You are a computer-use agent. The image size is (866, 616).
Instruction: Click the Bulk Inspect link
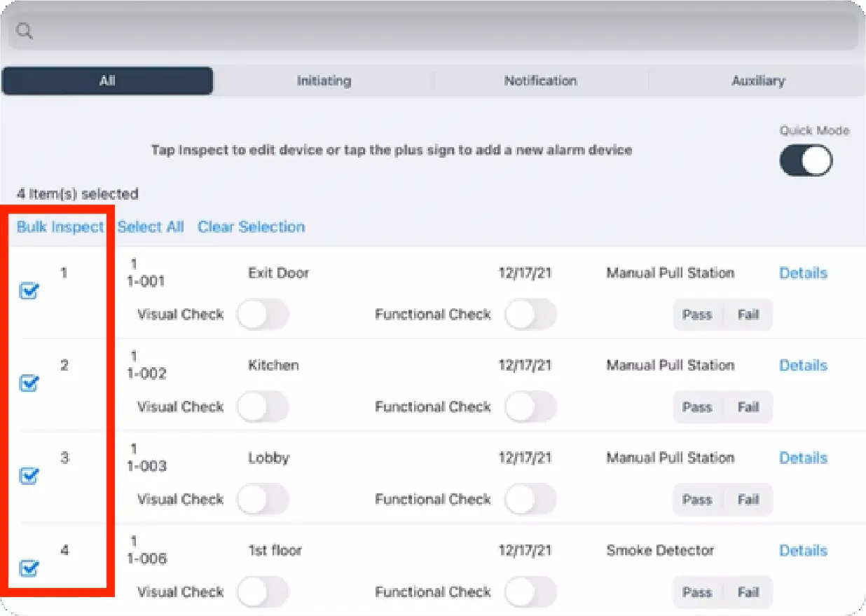click(x=60, y=227)
